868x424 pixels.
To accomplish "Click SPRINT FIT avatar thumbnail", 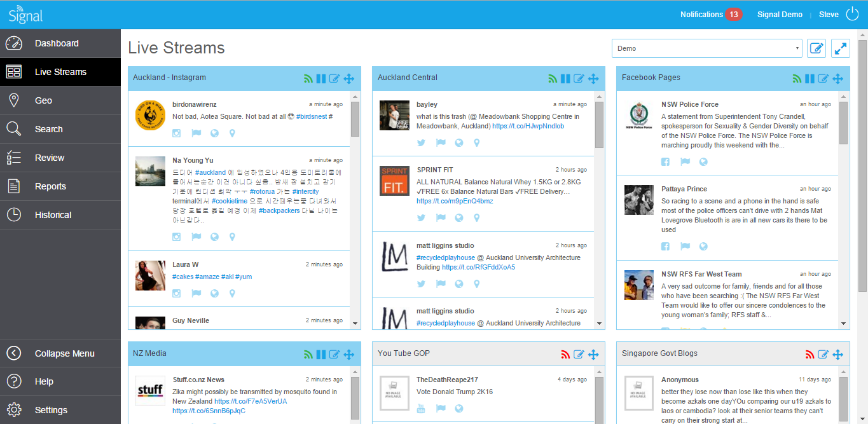I will click(394, 181).
